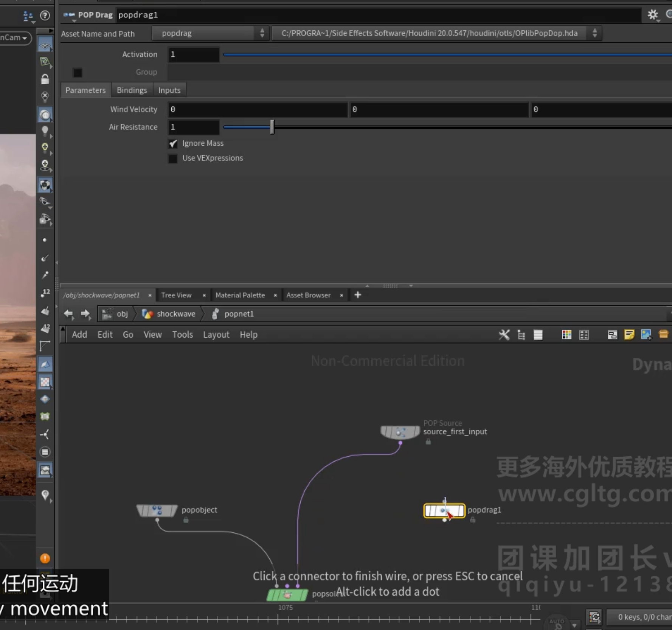This screenshot has width=672, height=630.
Task: Click the sticky note icon
Action: point(629,335)
